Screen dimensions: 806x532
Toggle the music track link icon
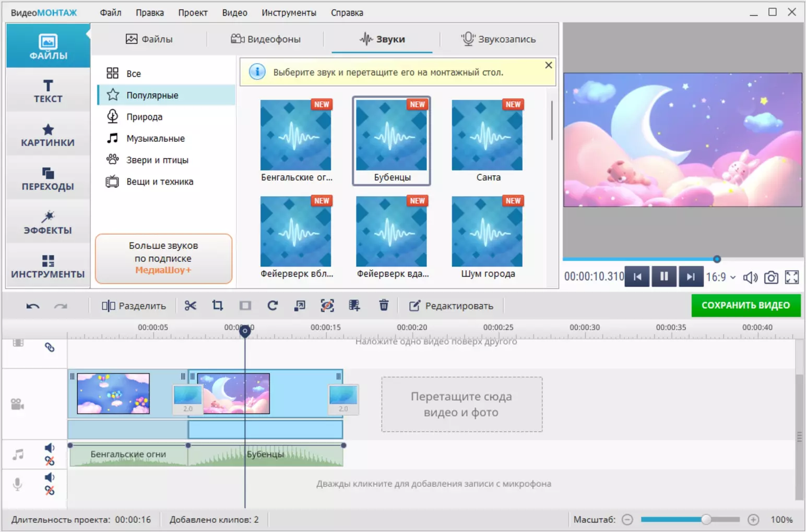tap(50, 461)
